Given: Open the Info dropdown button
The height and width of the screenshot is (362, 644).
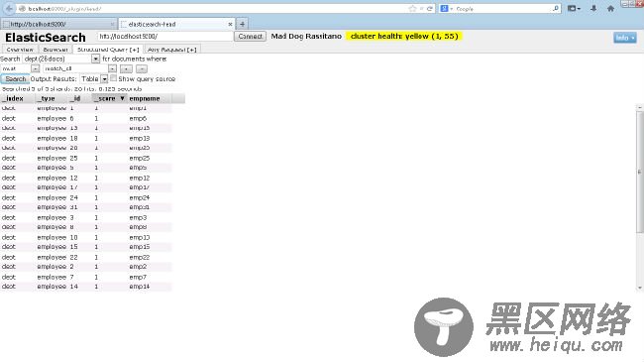Looking at the screenshot, I should pos(625,38).
